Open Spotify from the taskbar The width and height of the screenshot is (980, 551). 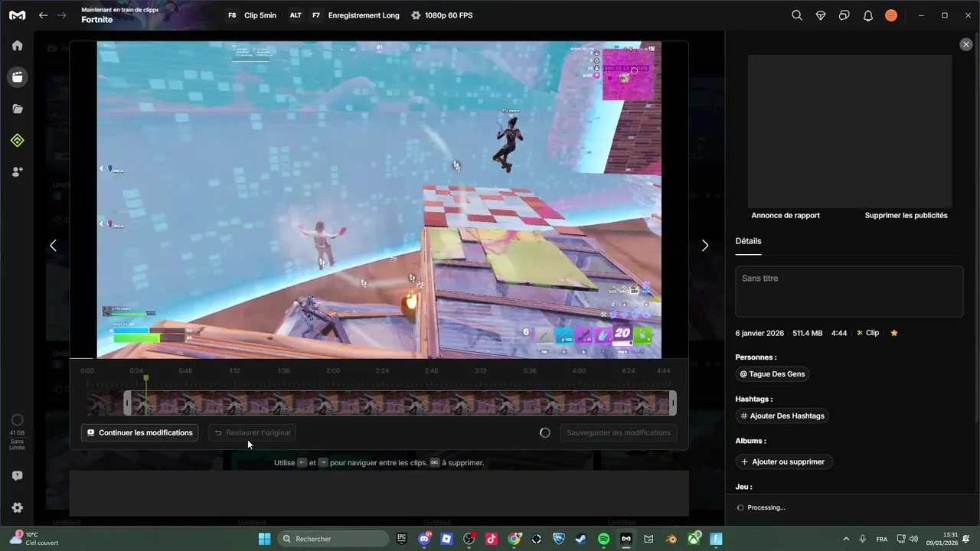coord(603,539)
